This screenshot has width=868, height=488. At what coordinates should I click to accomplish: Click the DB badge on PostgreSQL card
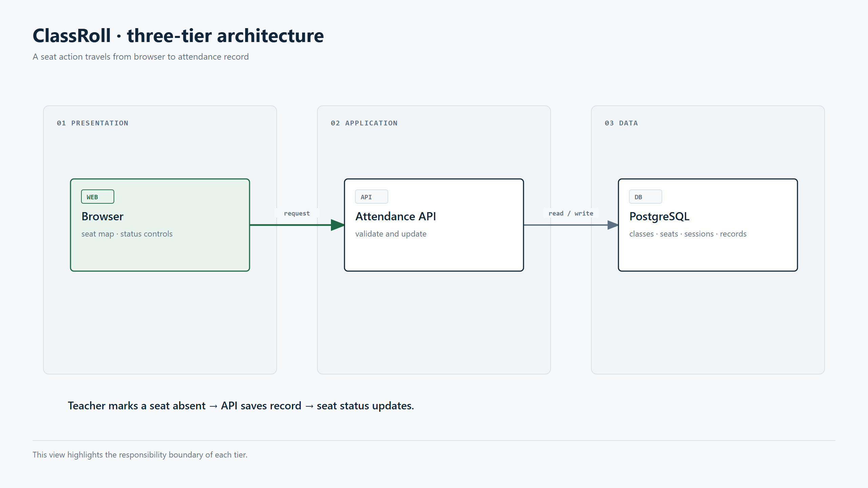click(646, 197)
